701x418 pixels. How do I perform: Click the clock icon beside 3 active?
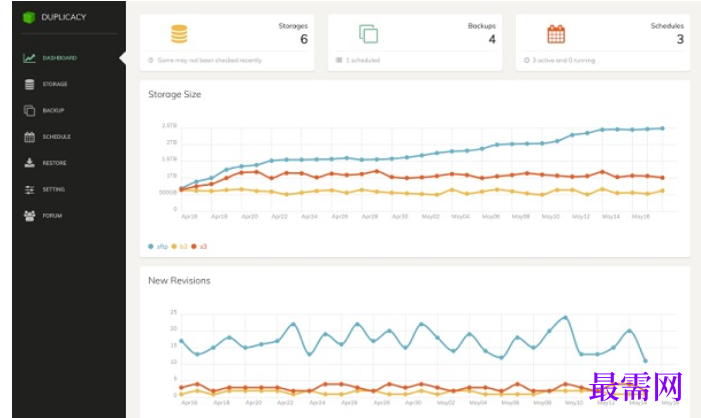527,60
